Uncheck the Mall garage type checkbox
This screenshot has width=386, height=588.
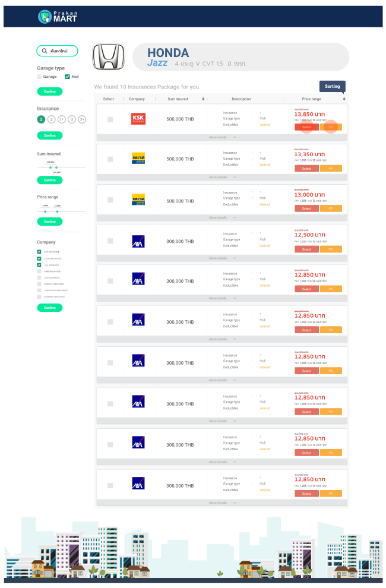coord(68,77)
